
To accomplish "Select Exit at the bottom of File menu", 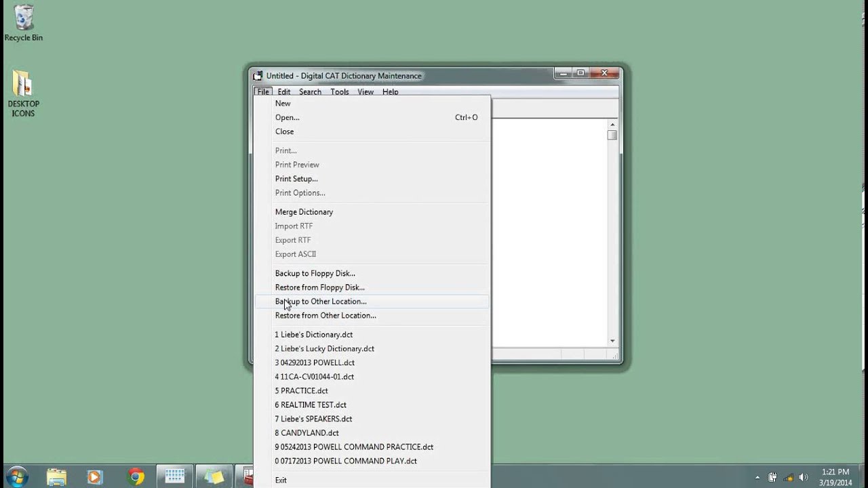I will (x=281, y=479).
